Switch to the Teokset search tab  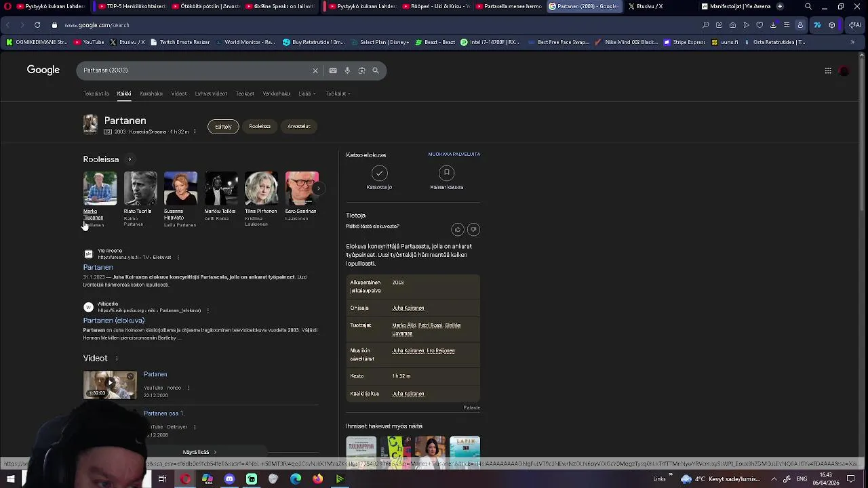tap(245, 94)
